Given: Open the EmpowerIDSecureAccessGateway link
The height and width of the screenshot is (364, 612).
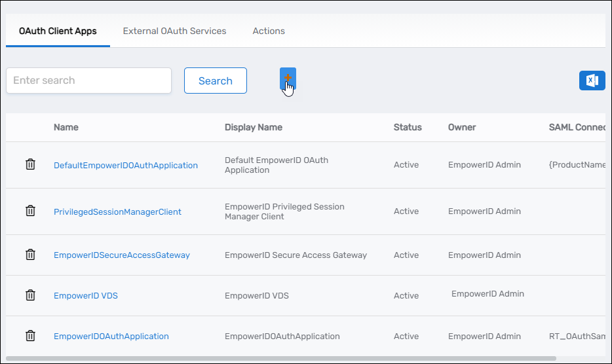Looking at the screenshot, I should pyautogui.click(x=122, y=255).
